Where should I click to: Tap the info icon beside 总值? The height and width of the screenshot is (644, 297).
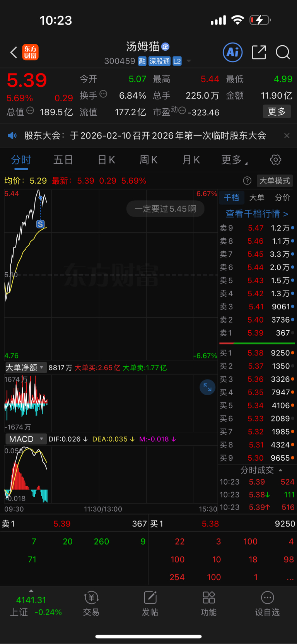pyautogui.click(x=30, y=111)
